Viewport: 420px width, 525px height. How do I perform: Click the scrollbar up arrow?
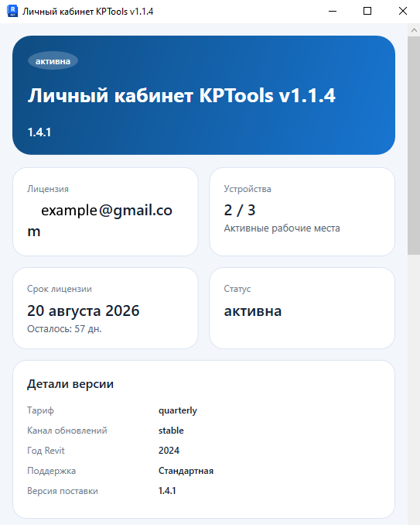coord(414,30)
